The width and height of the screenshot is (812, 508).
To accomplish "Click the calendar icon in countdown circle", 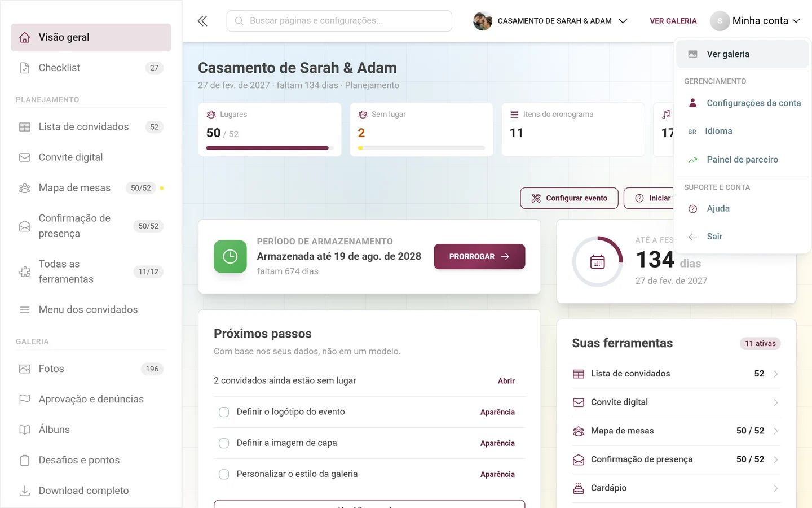I will 597,262.
